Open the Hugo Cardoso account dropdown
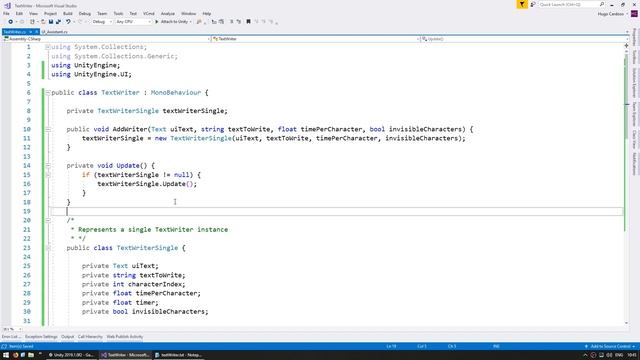 click(613, 14)
